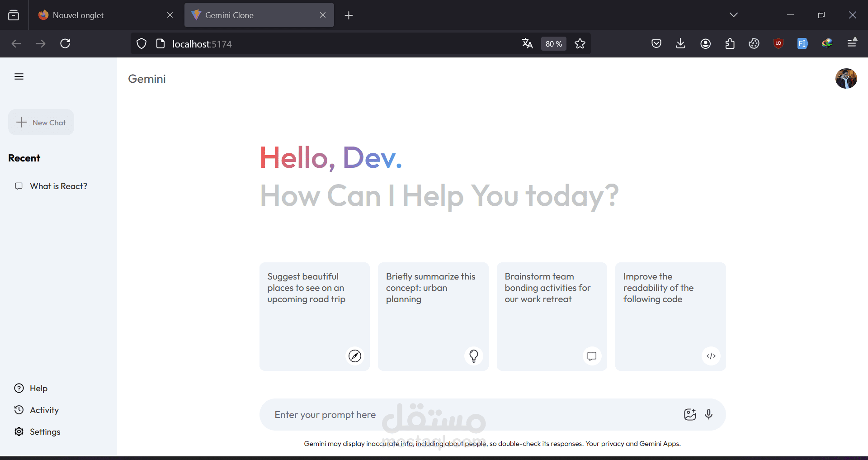Click the New Chat plus icon
868x460 pixels.
pyautogui.click(x=22, y=122)
